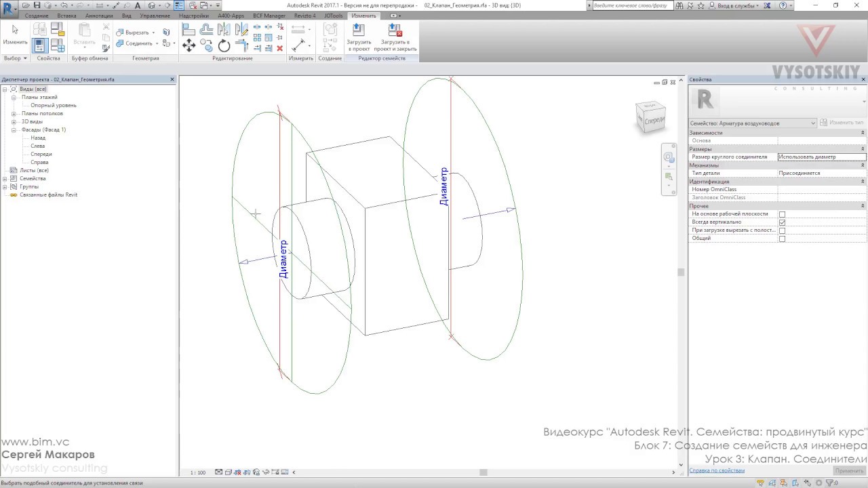Open the 'BCF Manager' ribbon tab
Image resolution: width=868 pixels, height=488 pixels.
[x=269, y=16]
